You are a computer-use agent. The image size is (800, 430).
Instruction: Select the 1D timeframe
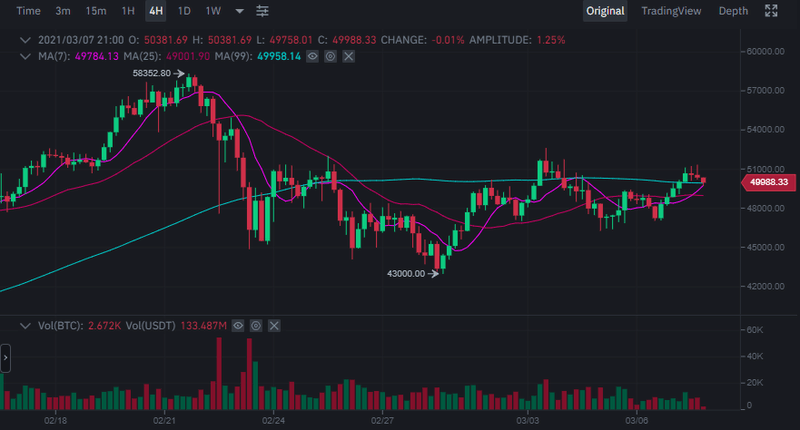pos(184,11)
